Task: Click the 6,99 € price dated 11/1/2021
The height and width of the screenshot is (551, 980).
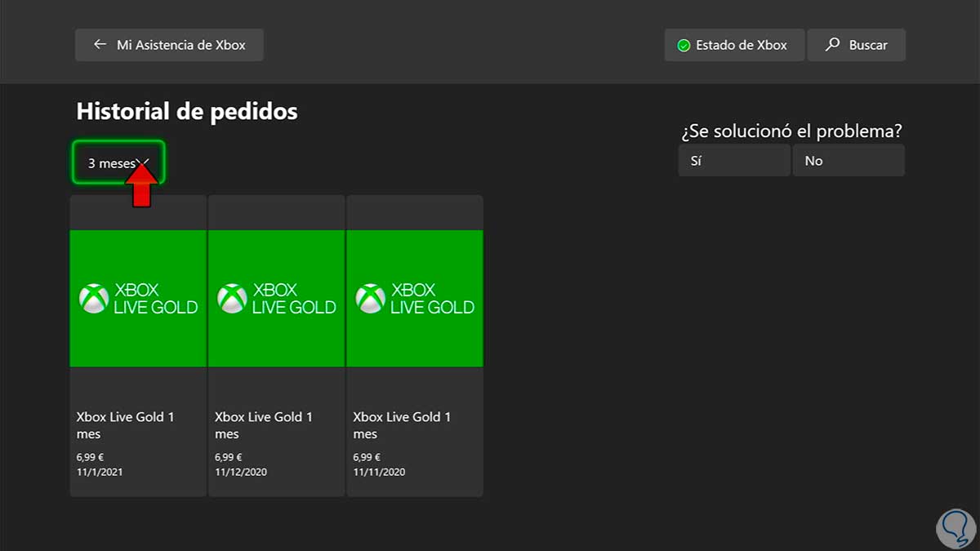Action: (91, 457)
